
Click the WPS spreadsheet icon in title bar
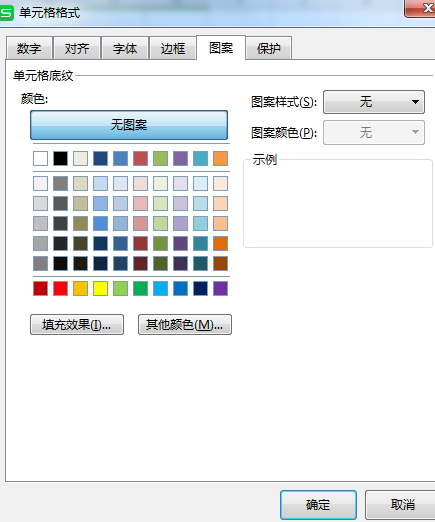click(x=6, y=13)
